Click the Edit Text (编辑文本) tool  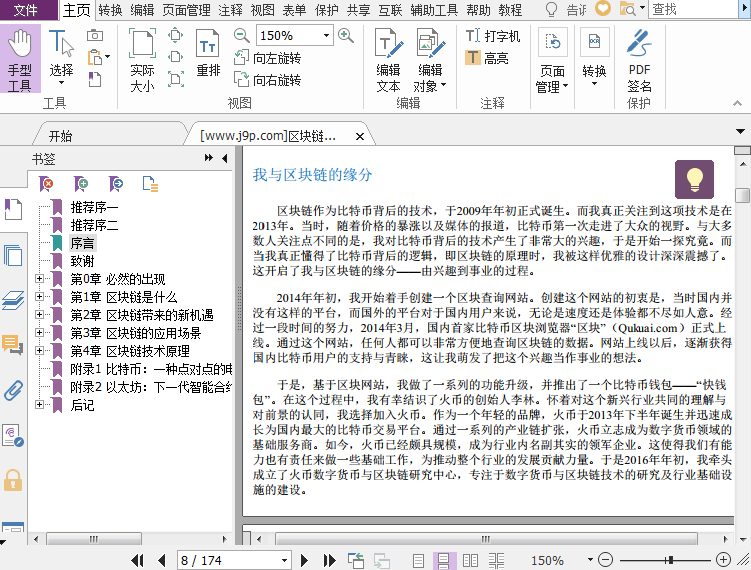click(x=388, y=60)
